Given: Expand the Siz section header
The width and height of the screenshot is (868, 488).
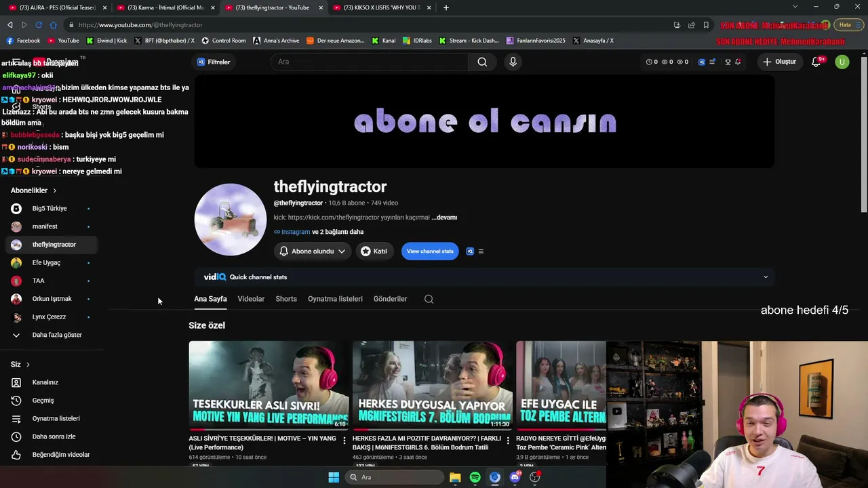Looking at the screenshot, I should pyautogui.click(x=20, y=365).
